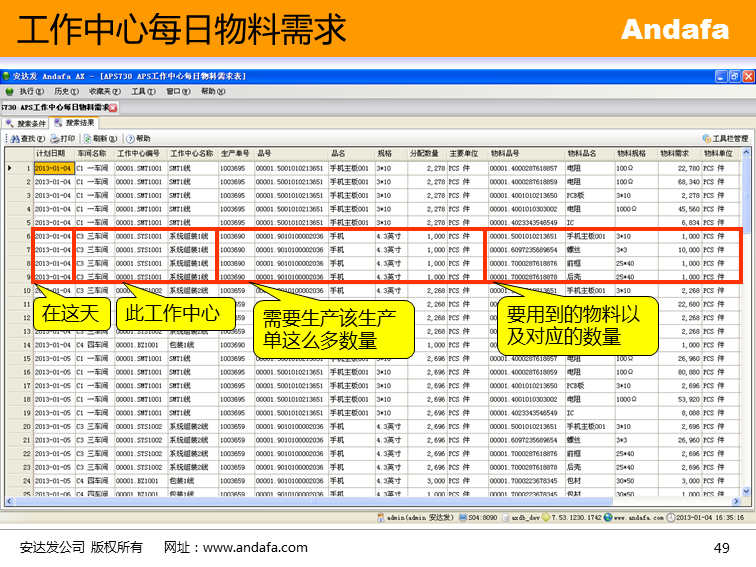
Task: Select the 搜索结果 tab
Action: (x=76, y=123)
